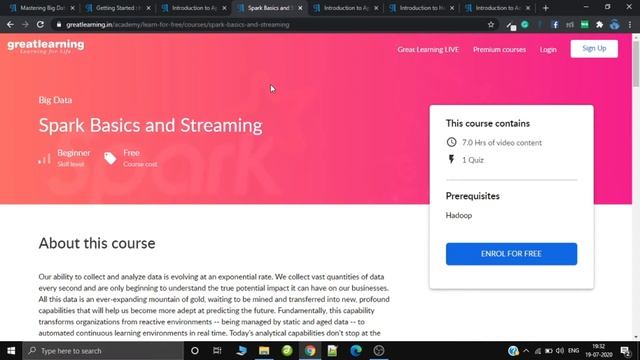Image resolution: width=640 pixels, height=360 pixels.
Task: Open the Windows Start menu
Action: [x=11, y=351]
